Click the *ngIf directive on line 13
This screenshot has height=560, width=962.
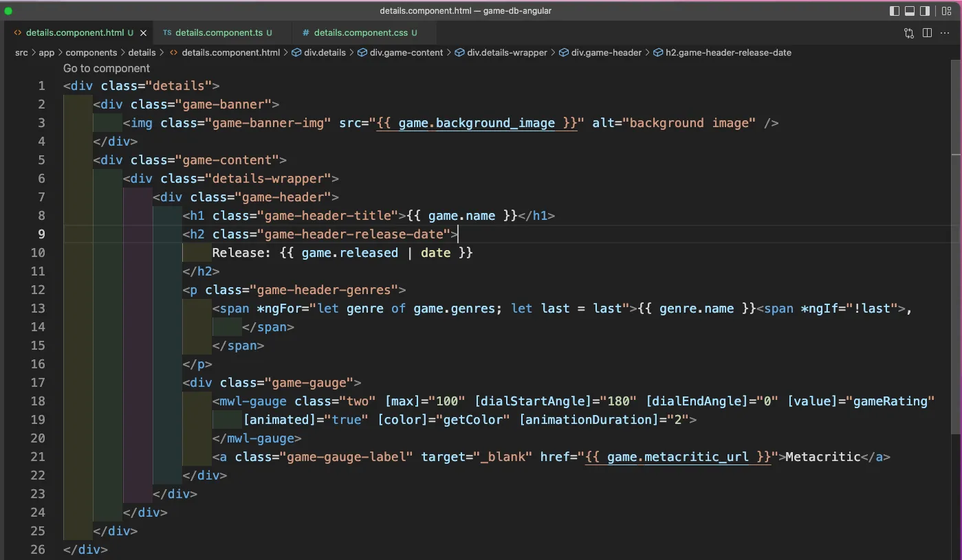pyautogui.click(x=824, y=309)
